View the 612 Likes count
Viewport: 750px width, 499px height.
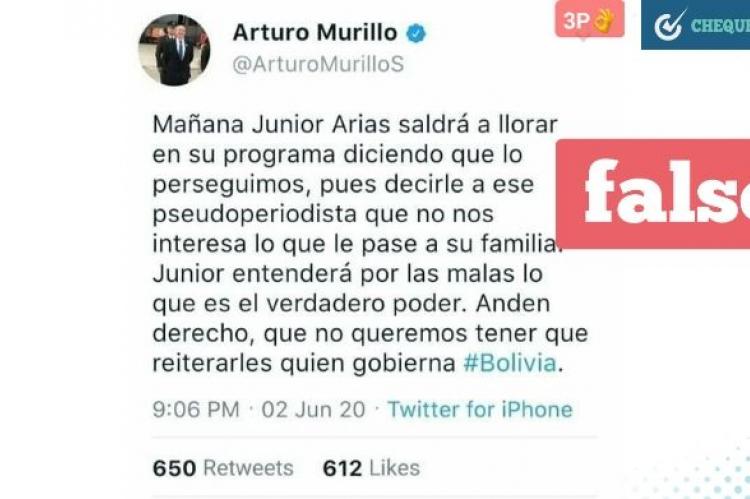tap(372, 468)
